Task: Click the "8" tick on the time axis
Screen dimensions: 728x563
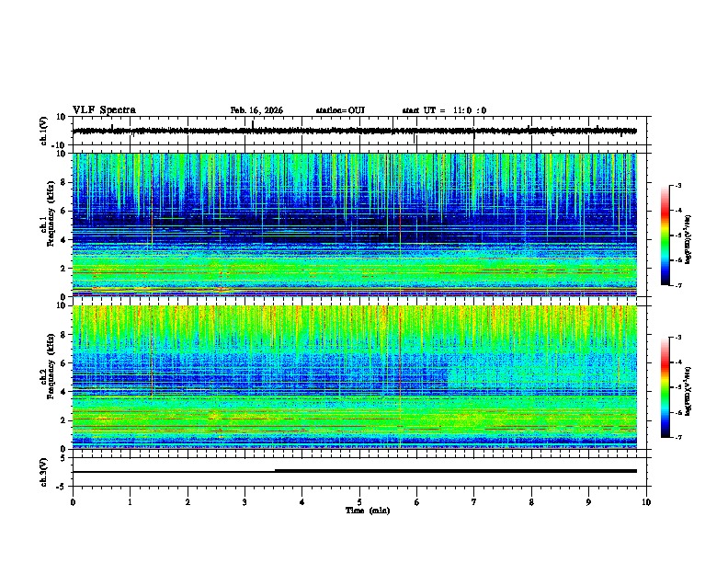Action: point(531,502)
